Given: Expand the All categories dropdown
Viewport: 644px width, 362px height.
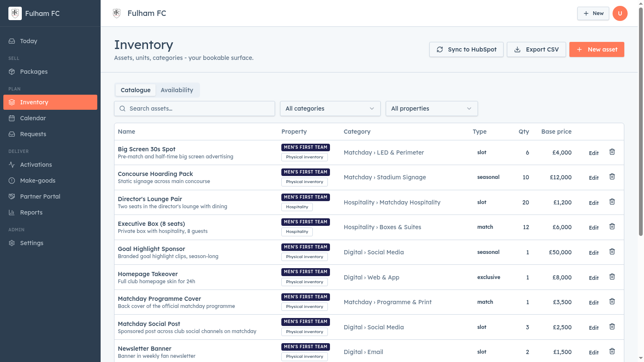Looking at the screenshot, I should [x=330, y=109].
